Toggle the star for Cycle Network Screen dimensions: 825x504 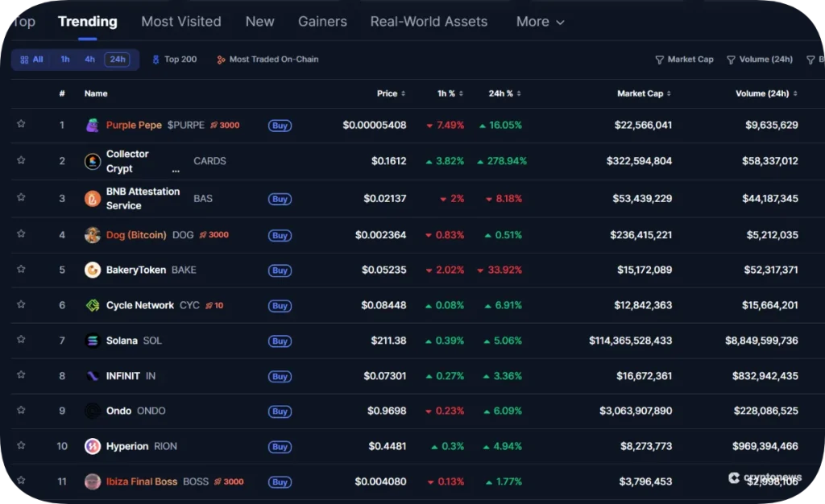tap(21, 304)
